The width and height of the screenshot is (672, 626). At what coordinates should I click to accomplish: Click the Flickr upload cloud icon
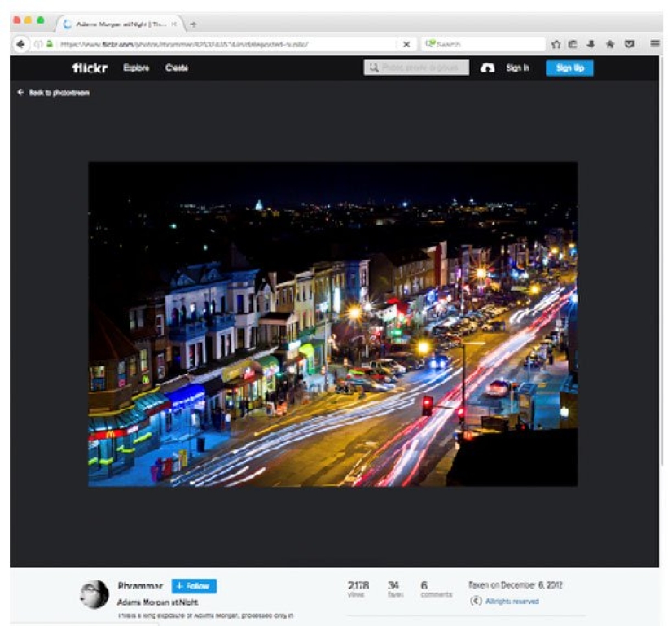[487, 68]
